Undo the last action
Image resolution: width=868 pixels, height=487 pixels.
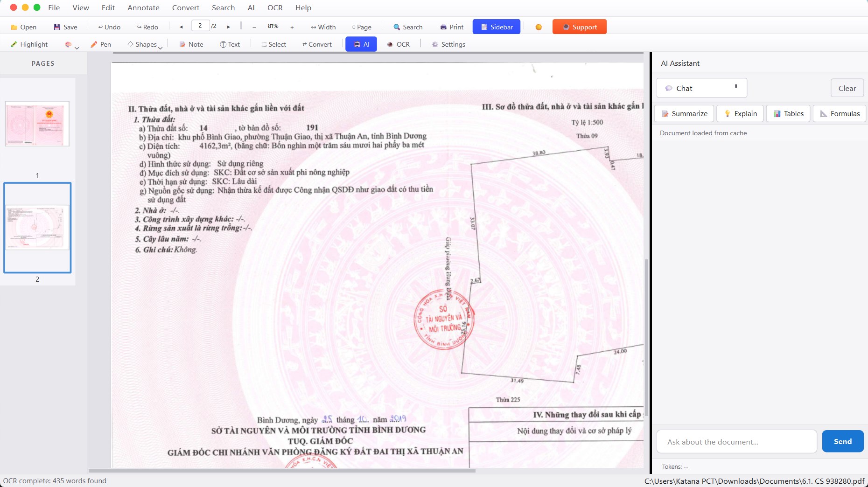pos(109,27)
